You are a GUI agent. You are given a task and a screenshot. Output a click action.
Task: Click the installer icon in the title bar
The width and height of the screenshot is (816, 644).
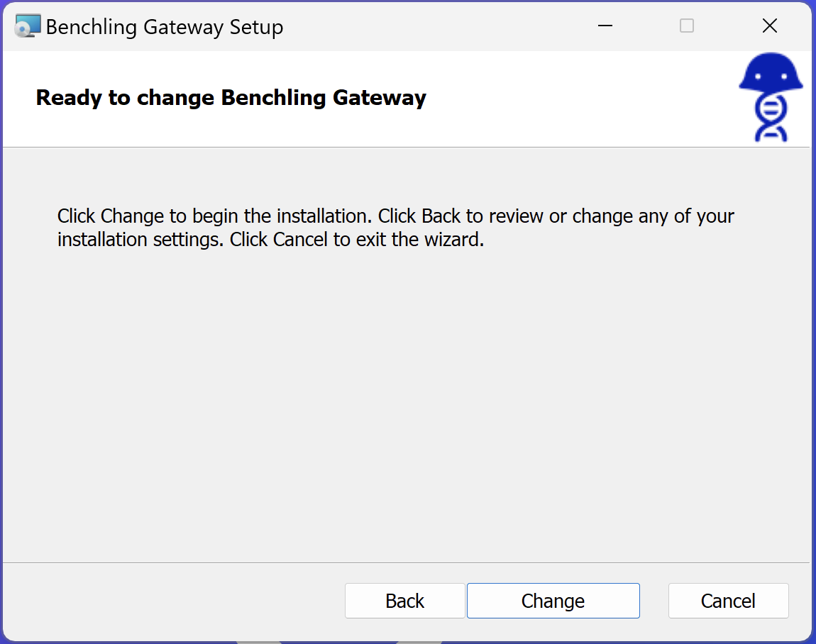(28, 26)
